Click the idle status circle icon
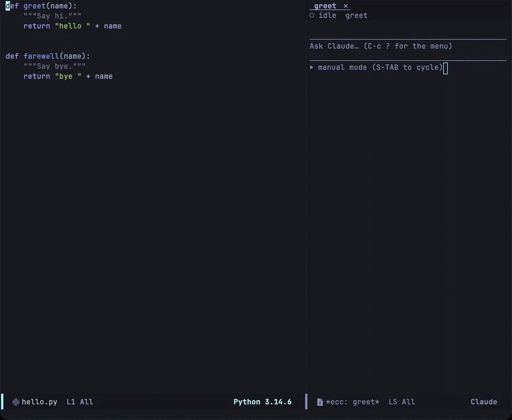The width and height of the screenshot is (512, 420). tap(312, 15)
